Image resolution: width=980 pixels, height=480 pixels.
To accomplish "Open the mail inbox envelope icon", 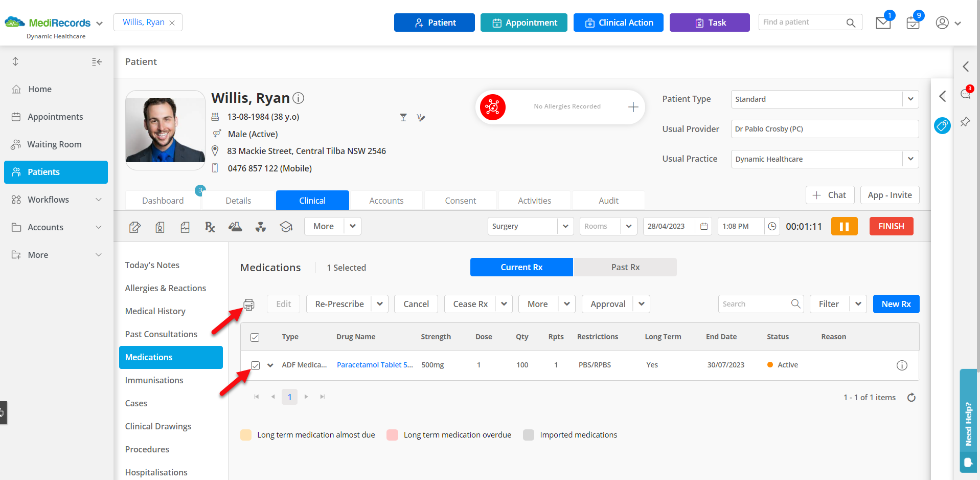I will 883,23.
